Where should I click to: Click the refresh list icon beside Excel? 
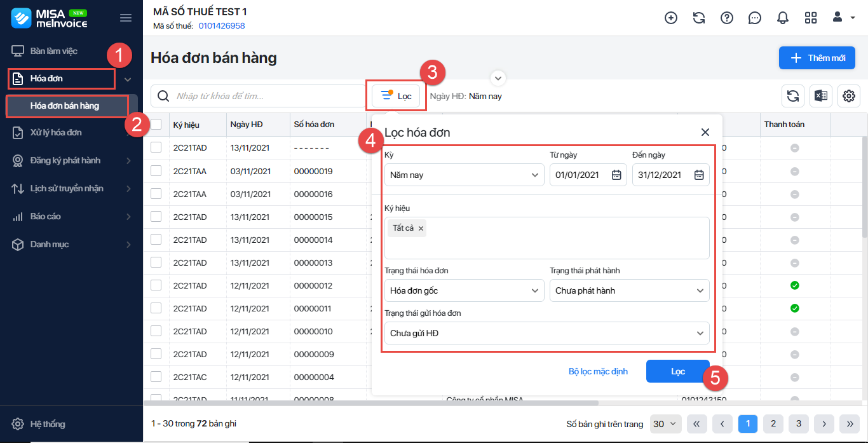(x=792, y=96)
